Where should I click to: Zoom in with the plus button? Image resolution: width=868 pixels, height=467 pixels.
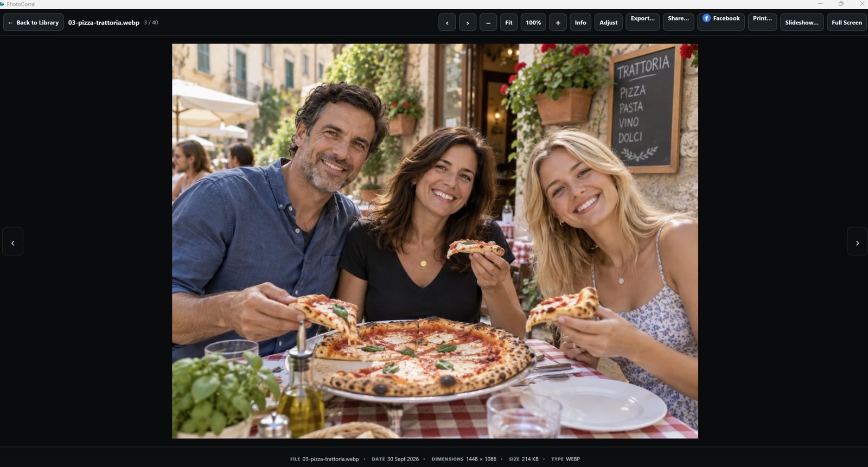tap(558, 22)
